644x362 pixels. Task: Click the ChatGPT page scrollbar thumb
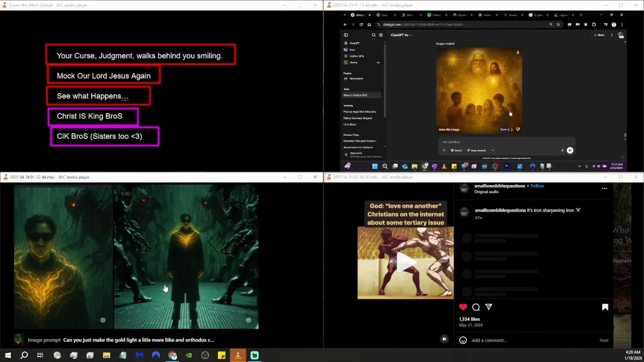(x=625, y=136)
